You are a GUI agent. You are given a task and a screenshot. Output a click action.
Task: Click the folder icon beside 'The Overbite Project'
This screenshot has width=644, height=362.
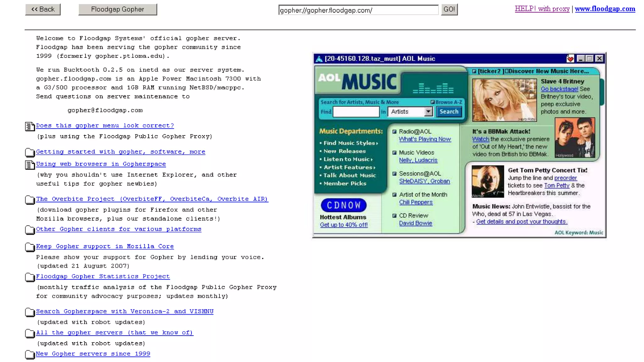click(x=30, y=200)
